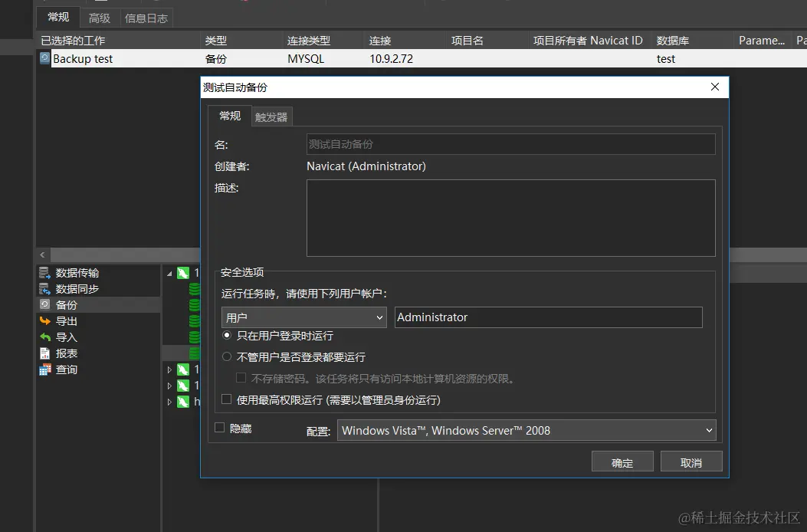Click the 数据传输 data transfer icon
Viewport: 807px width, 532px height.
coord(44,272)
